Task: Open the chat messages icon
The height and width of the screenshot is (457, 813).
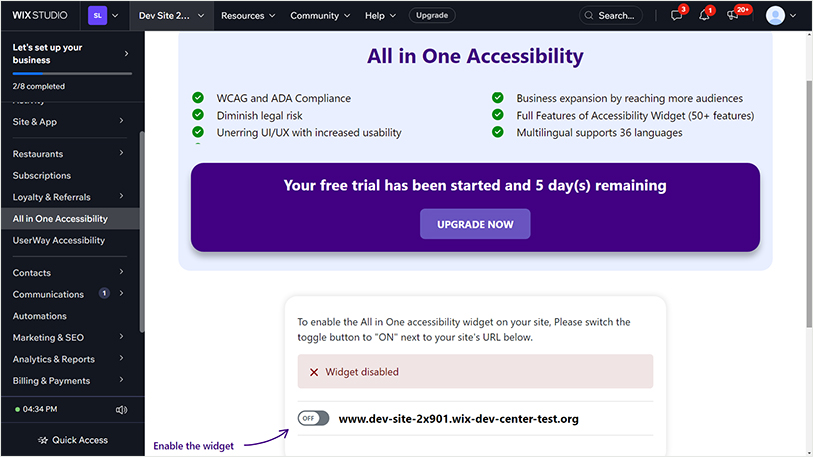Action: (x=677, y=16)
